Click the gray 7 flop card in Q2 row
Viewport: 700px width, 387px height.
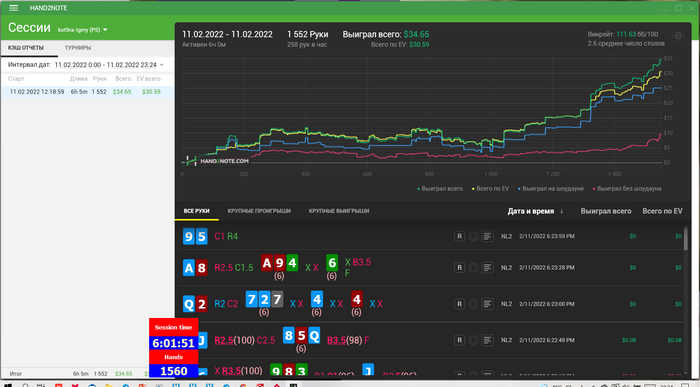click(277, 299)
